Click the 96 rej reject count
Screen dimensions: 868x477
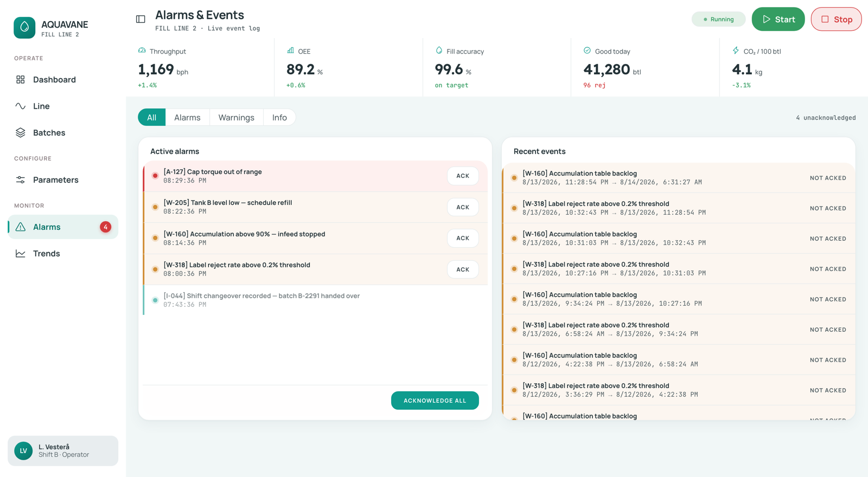click(595, 85)
